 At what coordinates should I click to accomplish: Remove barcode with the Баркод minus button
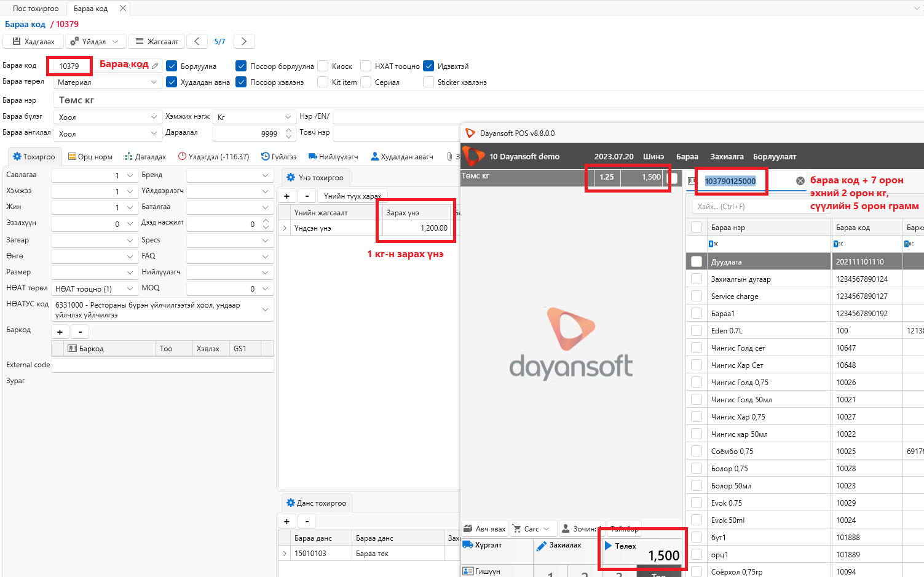[80, 332]
